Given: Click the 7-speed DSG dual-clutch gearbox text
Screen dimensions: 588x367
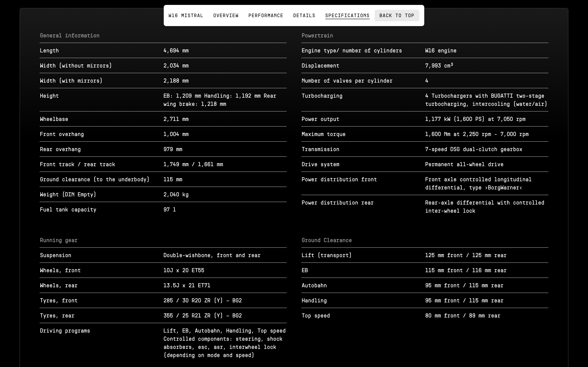Looking at the screenshot, I should [473, 149].
